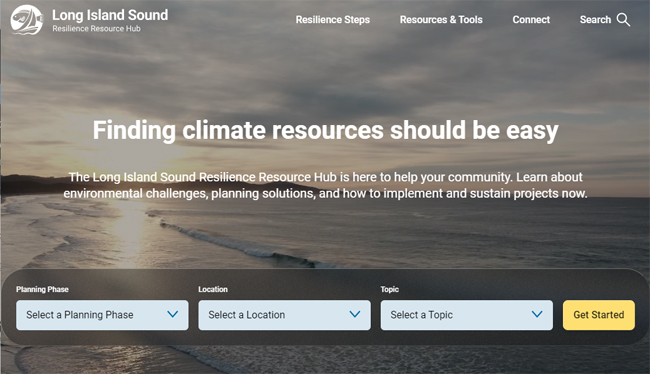Click the Planning Phase field label
This screenshot has width=650, height=374.
pos(42,289)
